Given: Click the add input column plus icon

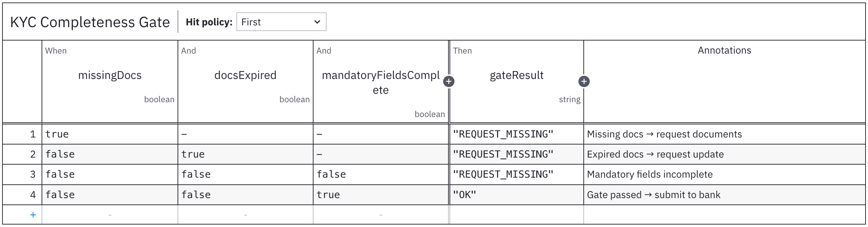Looking at the screenshot, I should [448, 82].
